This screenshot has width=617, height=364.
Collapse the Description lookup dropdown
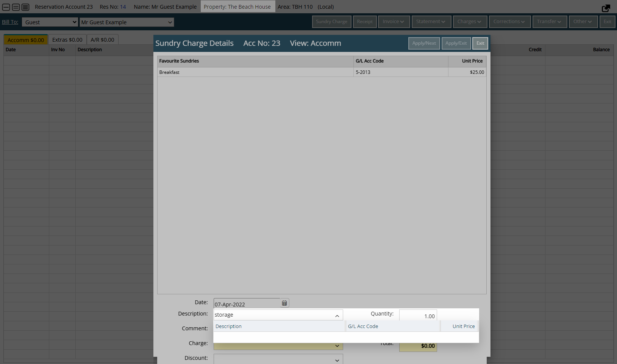337,316
